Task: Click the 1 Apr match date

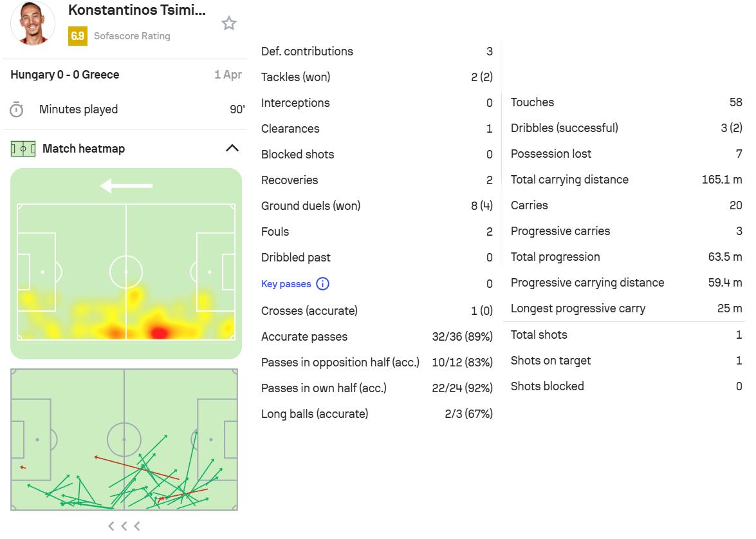Action: click(228, 75)
